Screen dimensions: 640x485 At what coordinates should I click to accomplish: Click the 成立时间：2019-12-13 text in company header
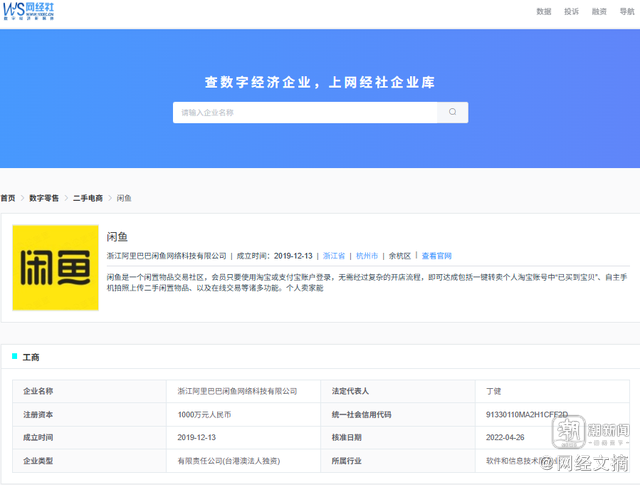pyautogui.click(x=274, y=256)
